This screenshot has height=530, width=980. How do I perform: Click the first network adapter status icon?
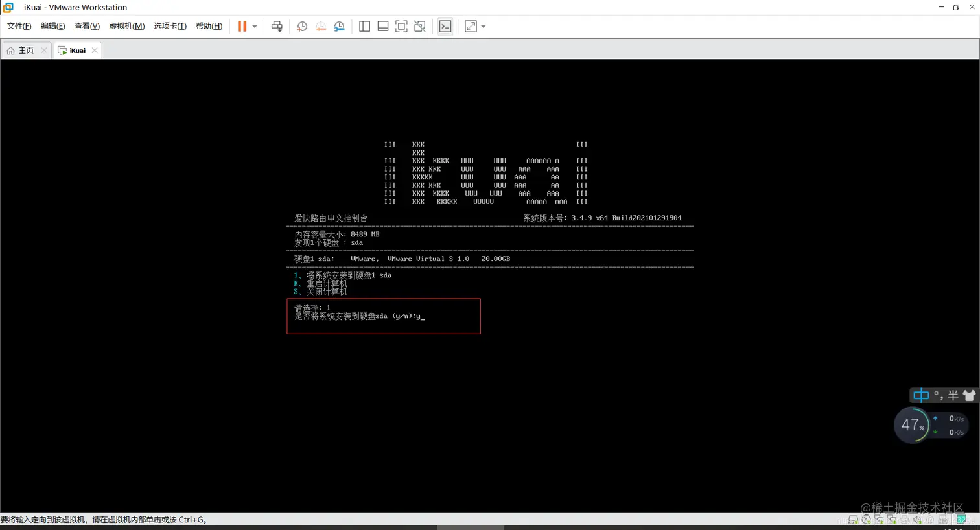879,520
